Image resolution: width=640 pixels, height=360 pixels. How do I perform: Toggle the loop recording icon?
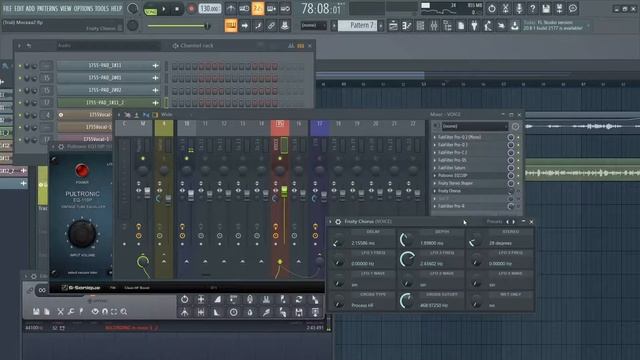[285, 9]
